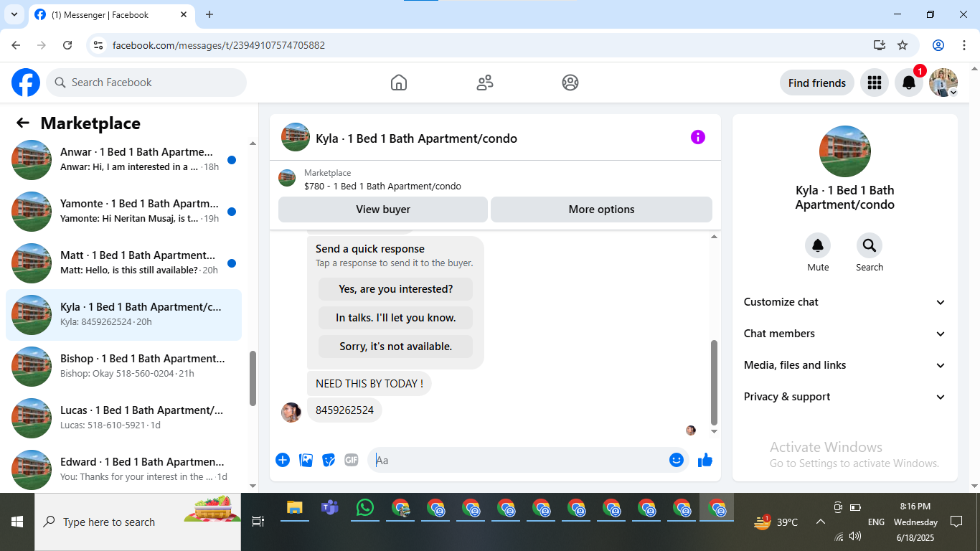Image resolution: width=980 pixels, height=551 pixels.
Task: Send quick response 'Sorry, it's not available.'
Action: 395,347
